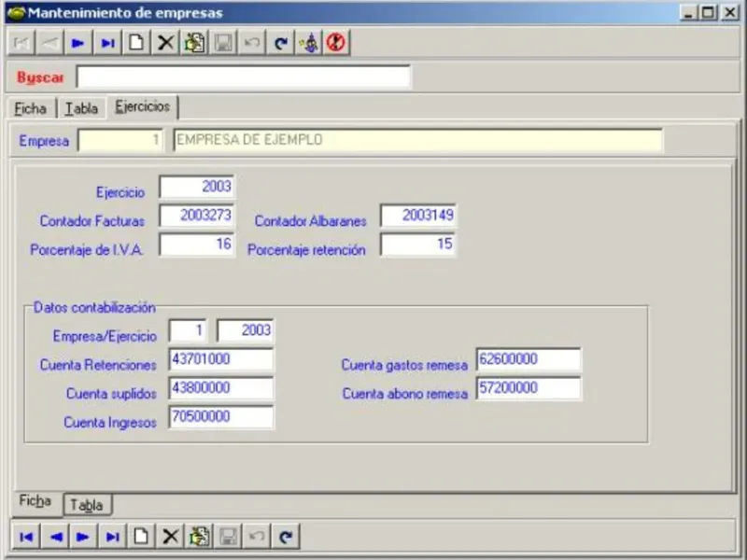Go to previous ejercicio in bottom toolbar
The image size is (747, 560).
pyautogui.click(x=55, y=537)
